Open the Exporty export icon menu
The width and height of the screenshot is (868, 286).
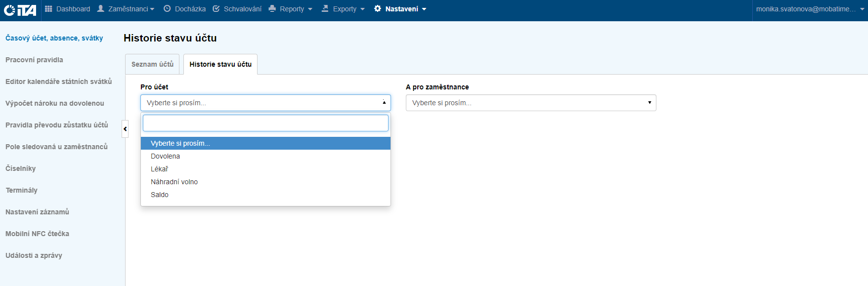coord(325,9)
